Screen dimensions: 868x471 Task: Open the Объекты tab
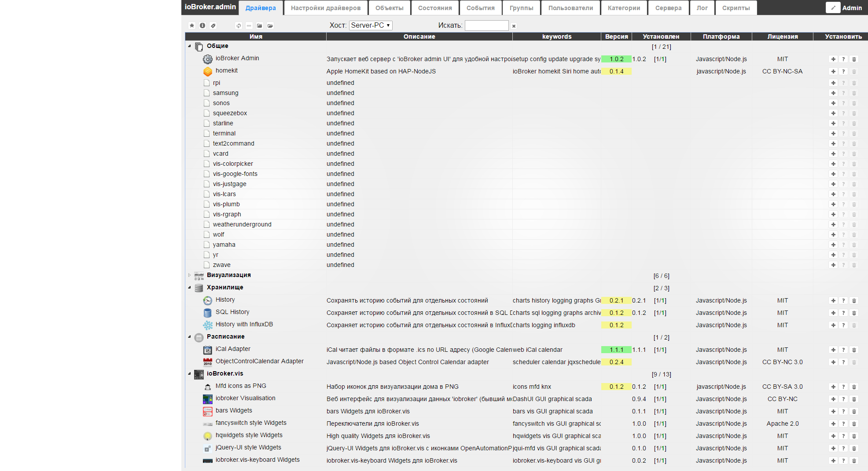point(390,8)
